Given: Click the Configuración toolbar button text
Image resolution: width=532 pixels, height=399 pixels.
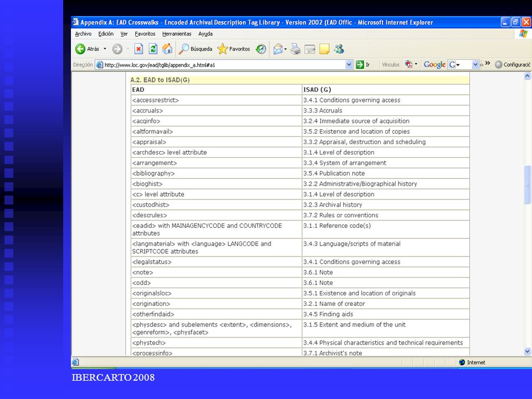Looking at the screenshot, I should coord(516,64).
